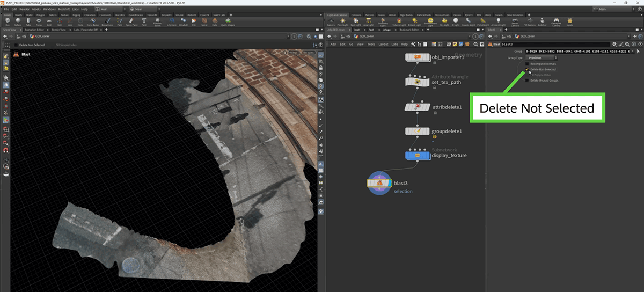The height and width of the screenshot is (292, 644).
Task: Open the Render menu
Action: [x=25, y=9]
